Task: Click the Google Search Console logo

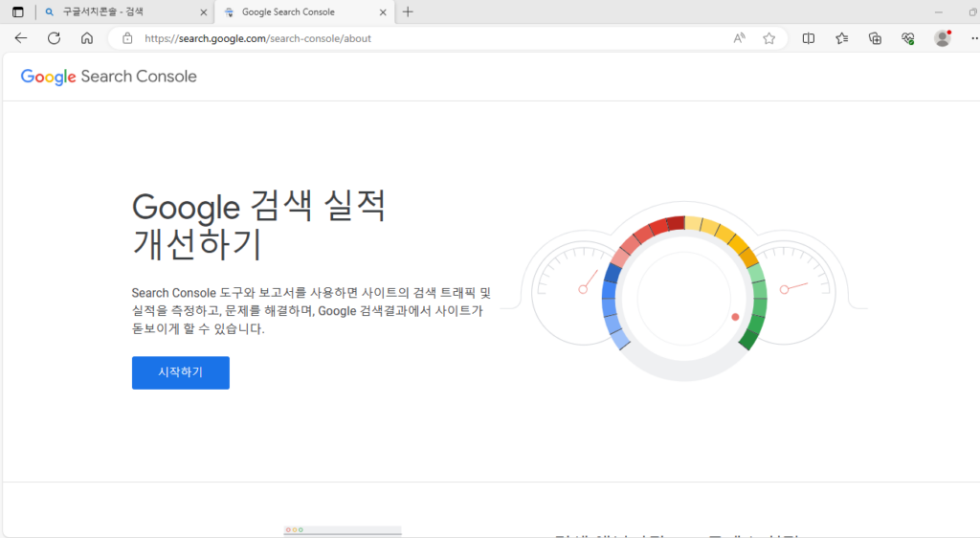Action: point(109,77)
